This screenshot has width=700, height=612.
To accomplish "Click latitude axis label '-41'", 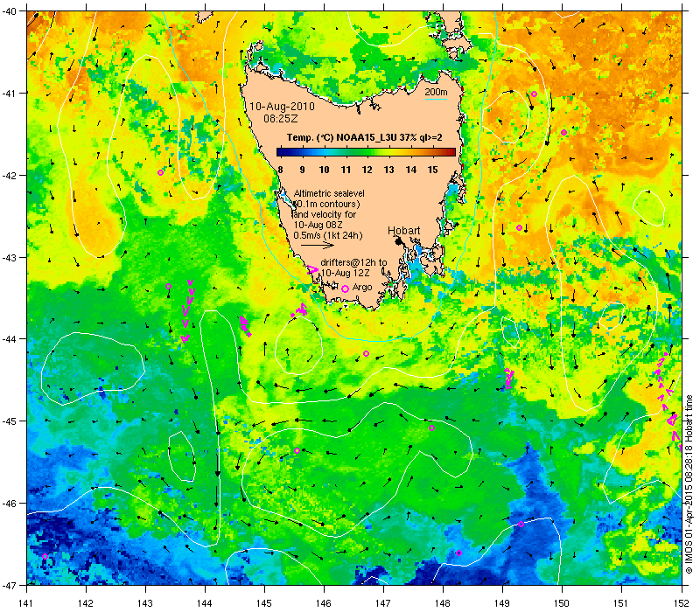I will pyautogui.click(x=9, y=94).
